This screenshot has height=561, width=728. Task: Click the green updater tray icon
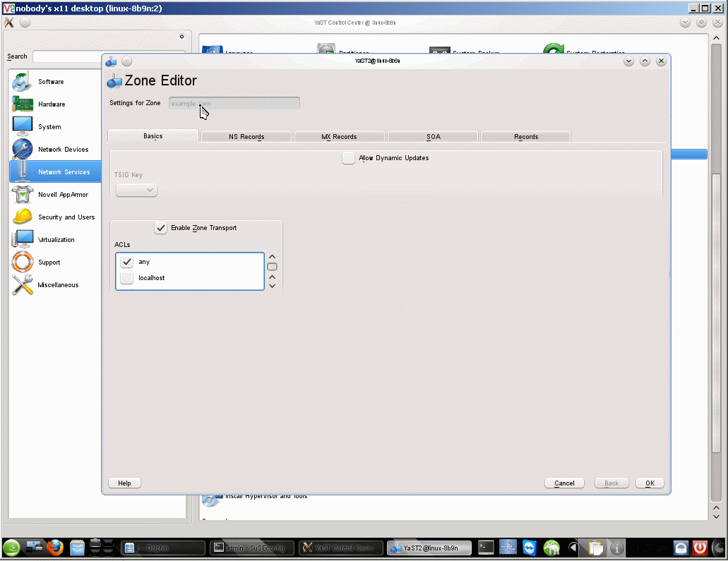click(551, 548)
